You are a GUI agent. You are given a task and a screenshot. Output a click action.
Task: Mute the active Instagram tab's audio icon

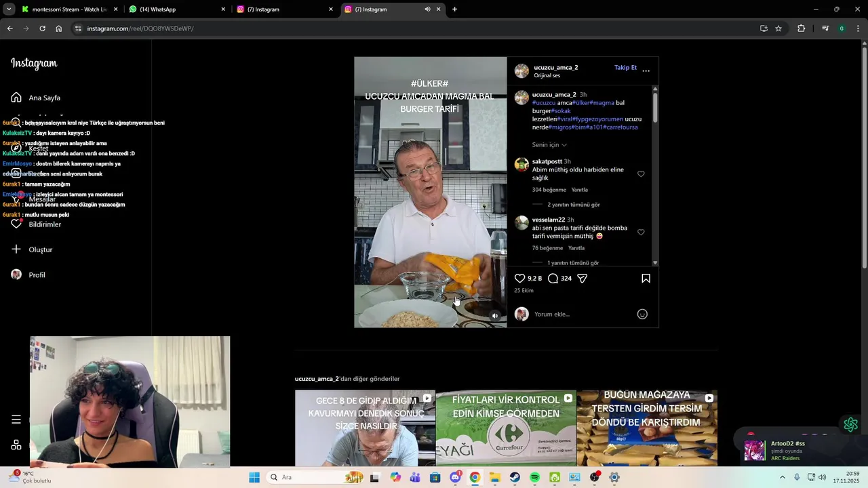coord(427,9)
